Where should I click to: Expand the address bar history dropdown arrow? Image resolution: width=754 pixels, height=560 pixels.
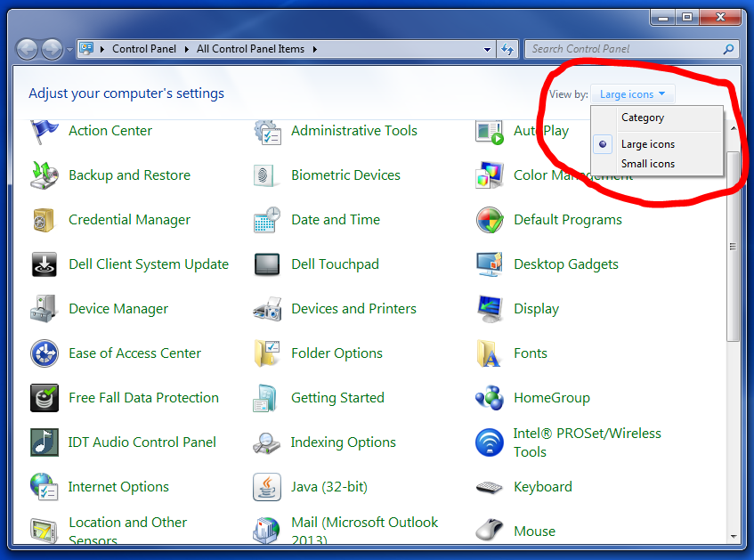487,49
